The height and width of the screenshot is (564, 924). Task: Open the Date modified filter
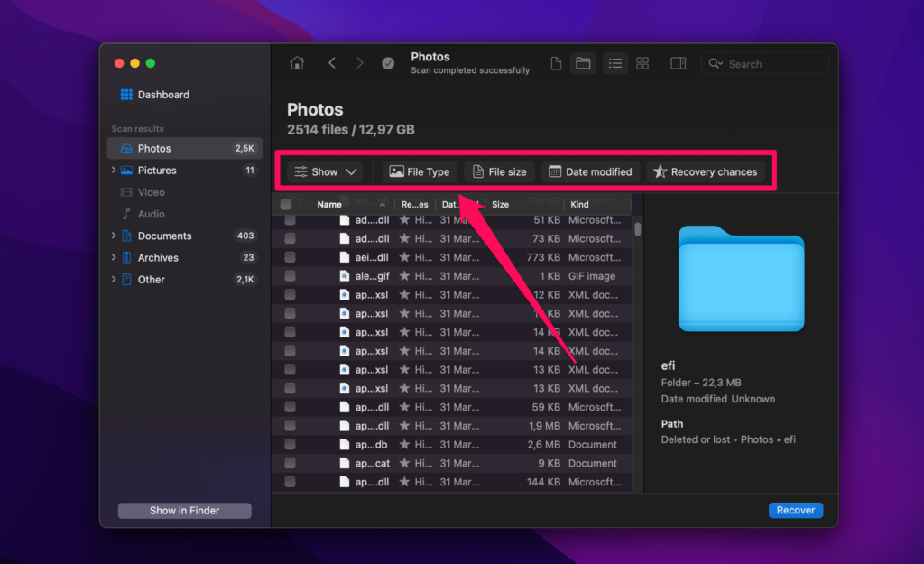click(590, 171)
